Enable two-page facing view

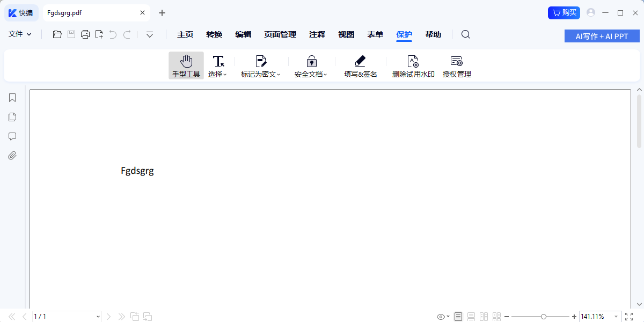pos(484,317)
